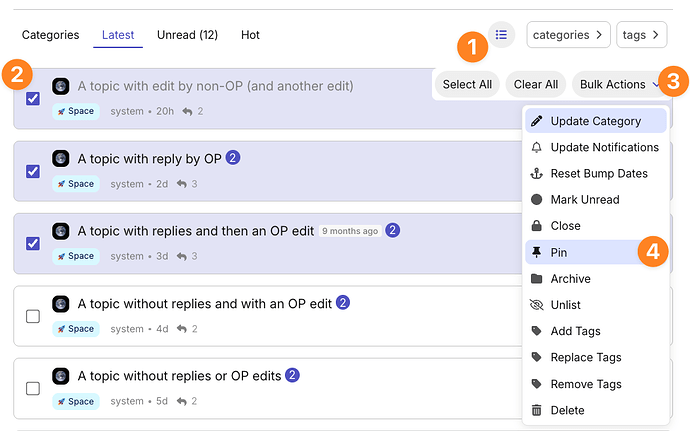Uncheck 'A topic with reply by OP' checkbox
The image size is (690, 431).
coord(33,171)
